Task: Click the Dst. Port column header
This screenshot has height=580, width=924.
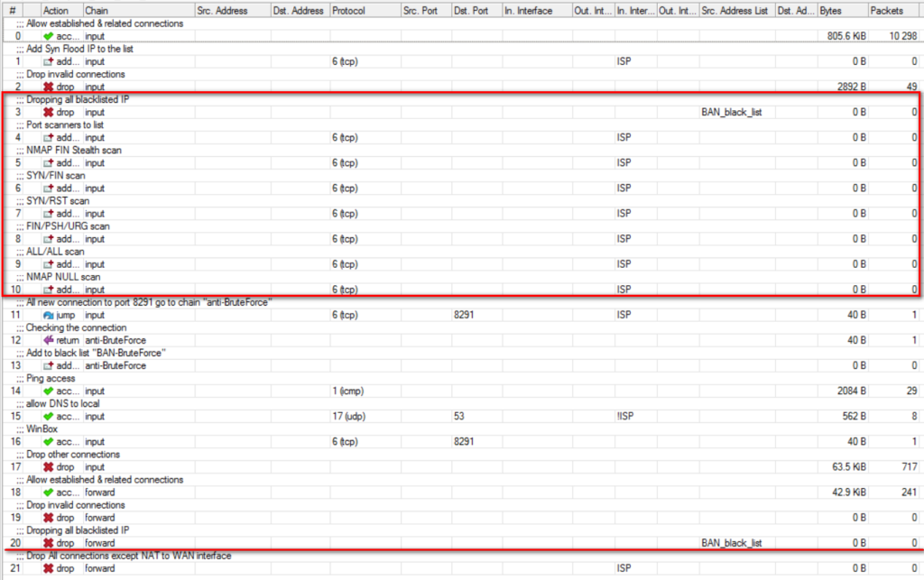Action: pyautogui.click(x=475, y=11)
